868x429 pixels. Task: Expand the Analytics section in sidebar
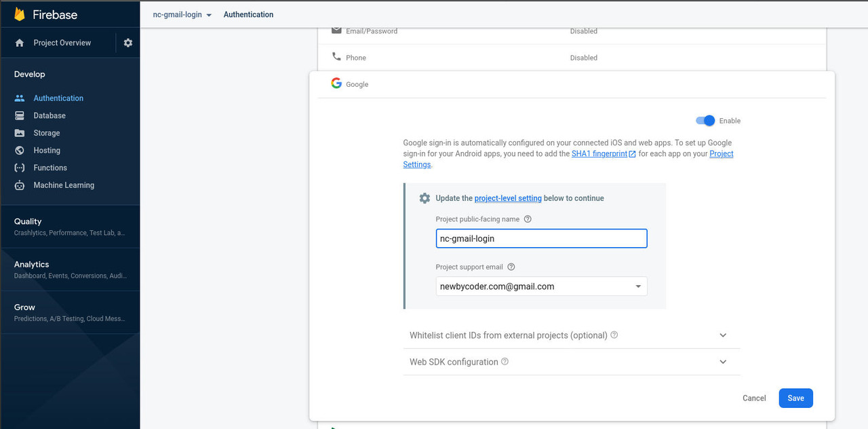pos(70,269)
